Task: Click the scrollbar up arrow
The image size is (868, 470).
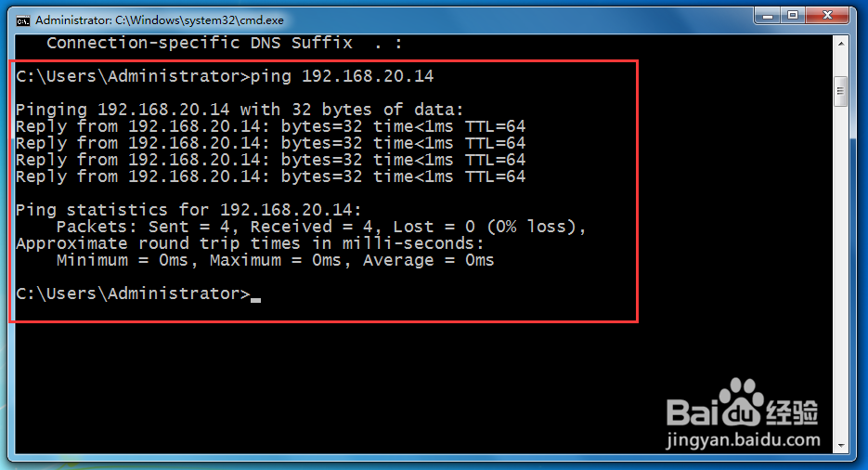Action: click(x=841, y=43)
